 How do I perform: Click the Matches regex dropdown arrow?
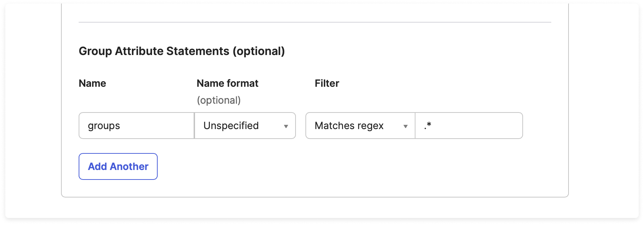click(406, 126)
